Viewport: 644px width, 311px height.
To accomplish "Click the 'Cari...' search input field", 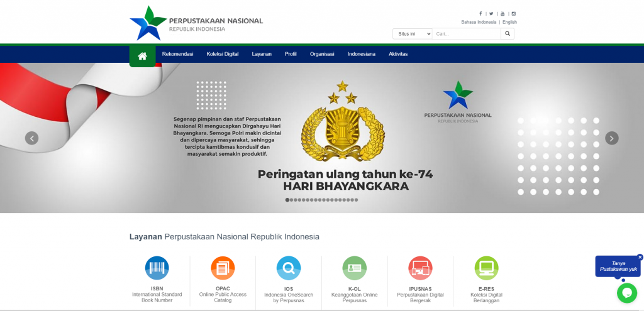I will (x=466, y=33).
